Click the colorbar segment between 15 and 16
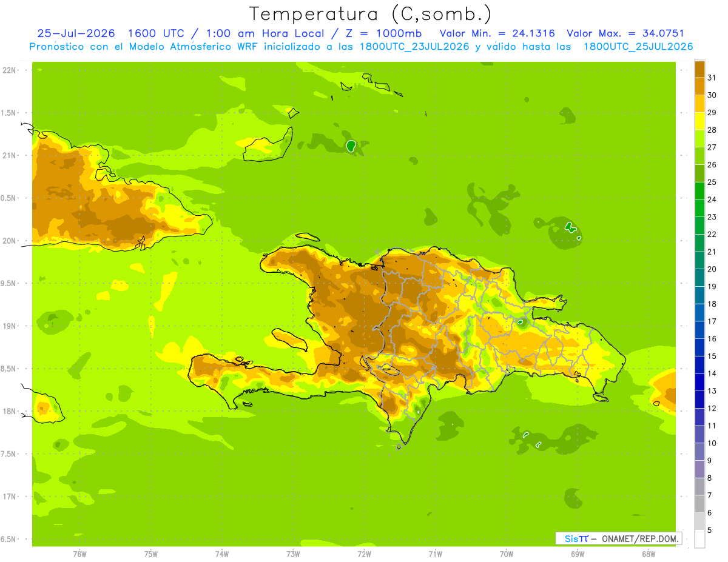The image size is (728, 562). pos(699,347)
